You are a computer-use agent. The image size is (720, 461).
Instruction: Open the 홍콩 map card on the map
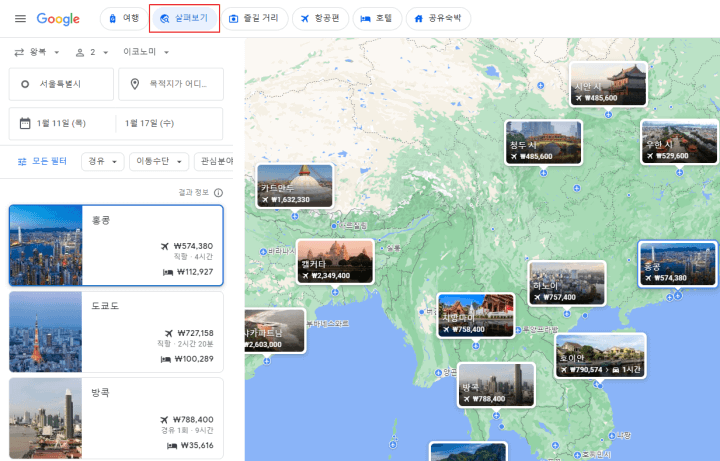point(678,264)
